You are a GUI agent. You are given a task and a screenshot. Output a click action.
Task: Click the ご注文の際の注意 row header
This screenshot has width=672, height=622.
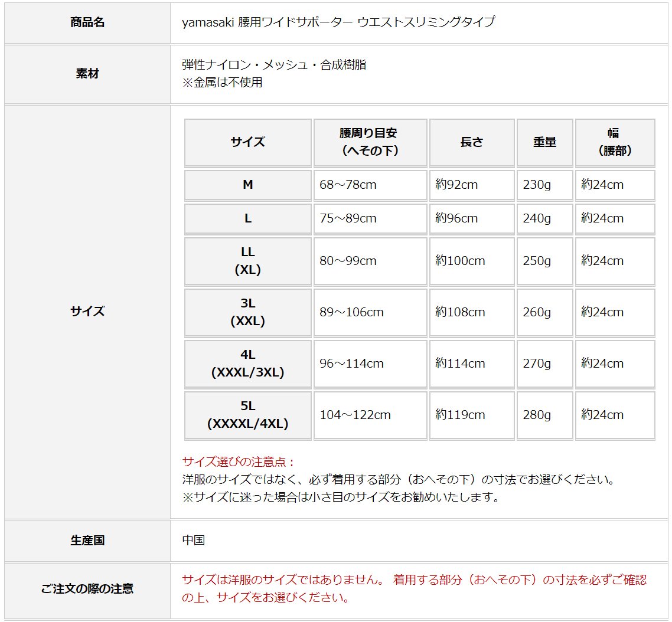87,588
